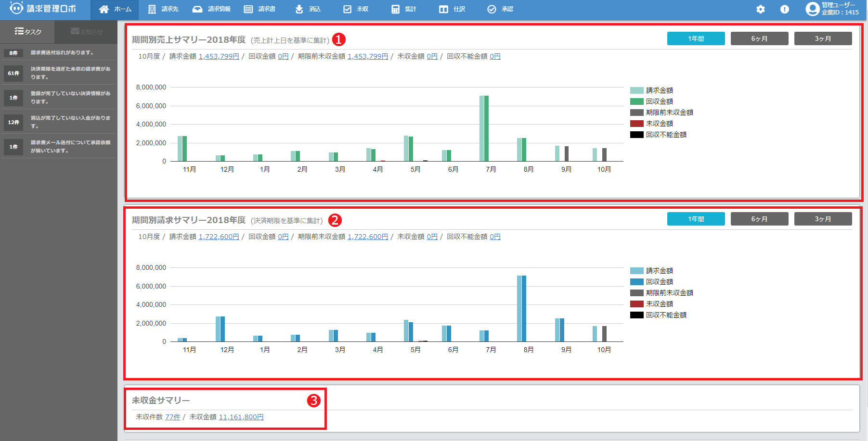Open settings via the gear icon
Viewport: 868px width, 441px height.
761,9
